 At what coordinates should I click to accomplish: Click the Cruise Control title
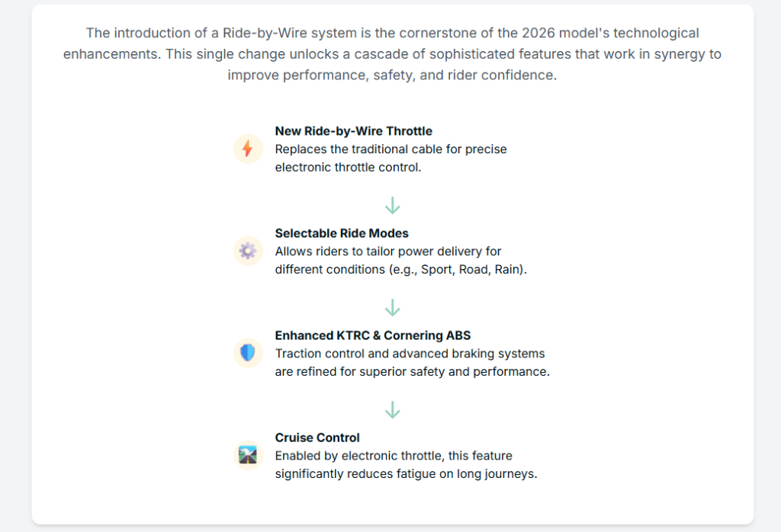point(317,437)
